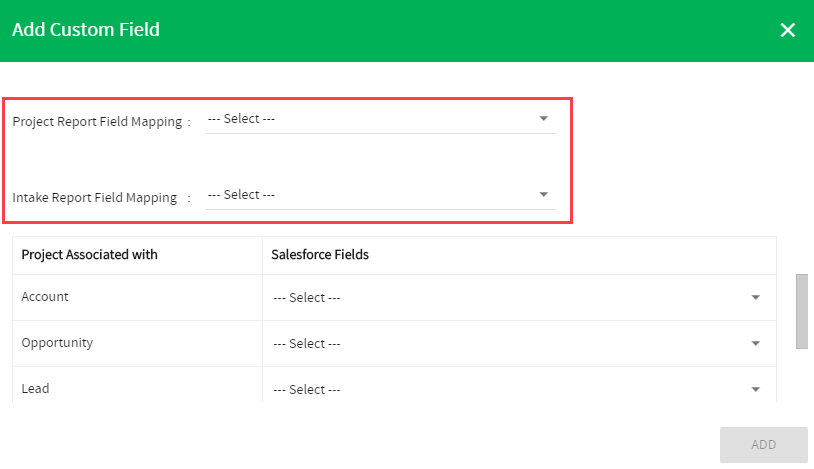814x469 pixels.
Task: Open Salesforce Fields select for Account
Action: click(x=519, y=298)
